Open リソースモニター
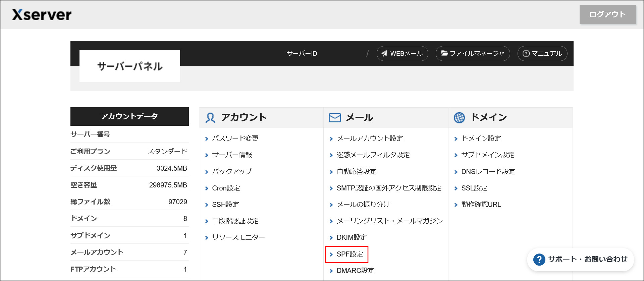The width and height of the screenshot is (644, 281). [x=238, y=237]
